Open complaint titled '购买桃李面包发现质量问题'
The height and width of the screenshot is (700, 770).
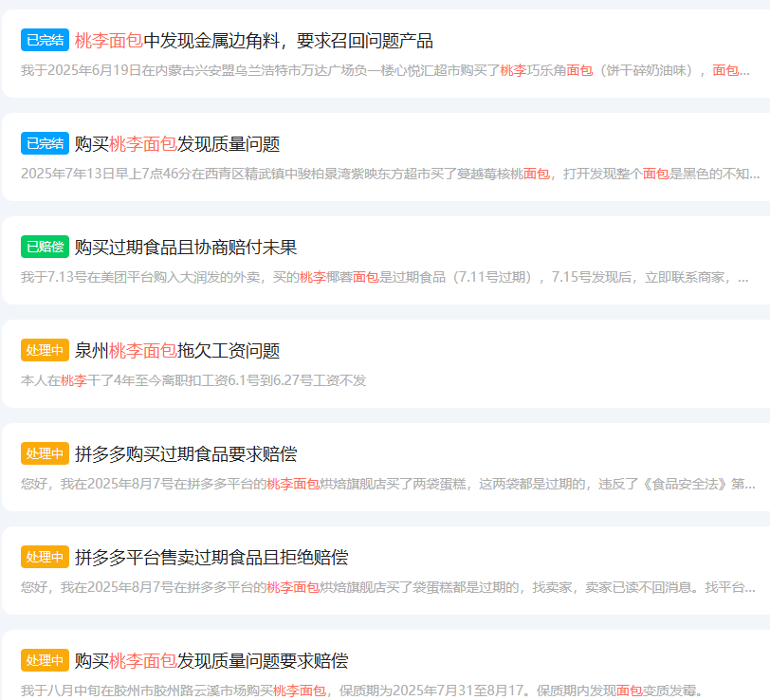[x=176, y=144]
